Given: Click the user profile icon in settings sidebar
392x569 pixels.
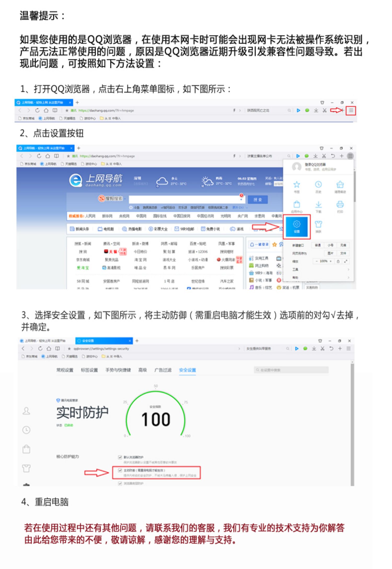Looking at the screenshot, I should coord(26,411).
